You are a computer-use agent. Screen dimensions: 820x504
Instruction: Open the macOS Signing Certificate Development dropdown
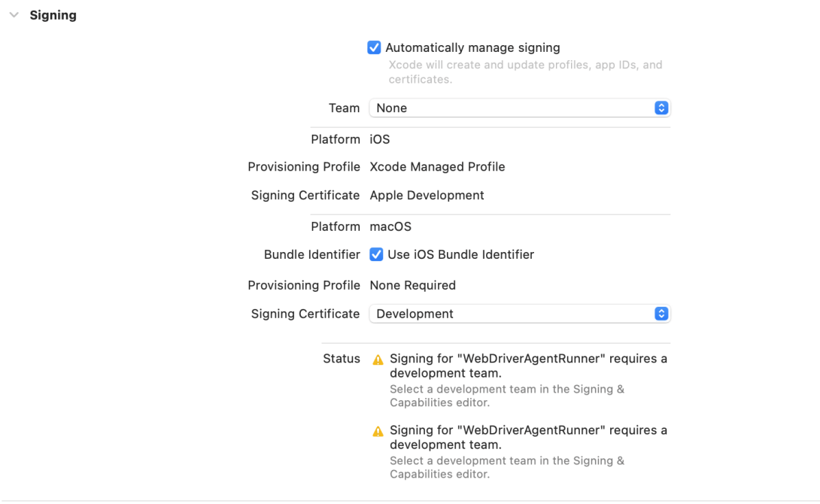(512, 314)
